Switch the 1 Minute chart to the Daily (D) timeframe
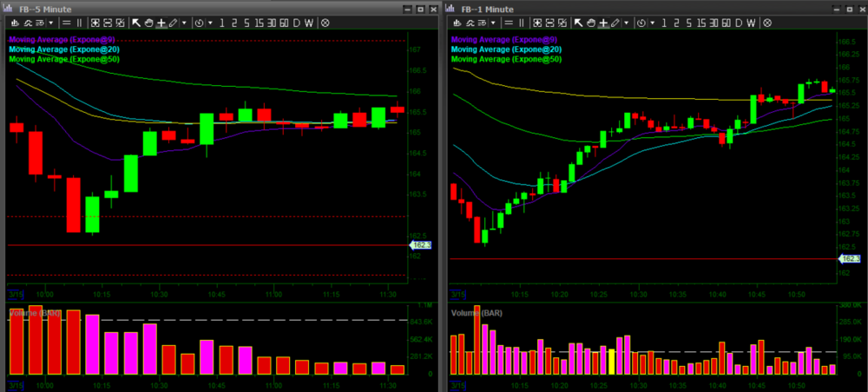868x392 pixels. click(x=740, y=23)
